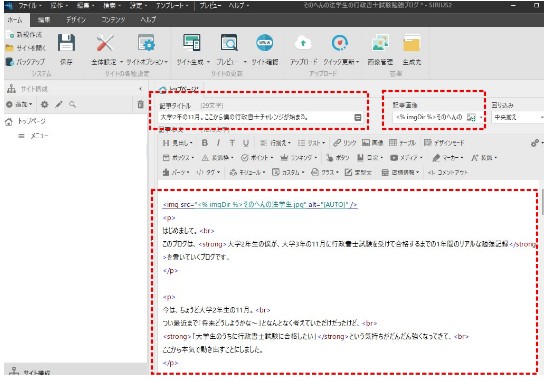Click the クイック更新 quick update icon

tap(340, 43)
